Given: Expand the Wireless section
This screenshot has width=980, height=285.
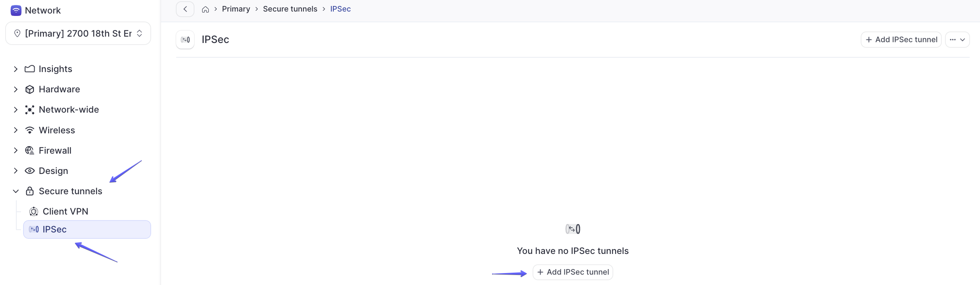Looking at the screenshot, I should tap(16, 130).
